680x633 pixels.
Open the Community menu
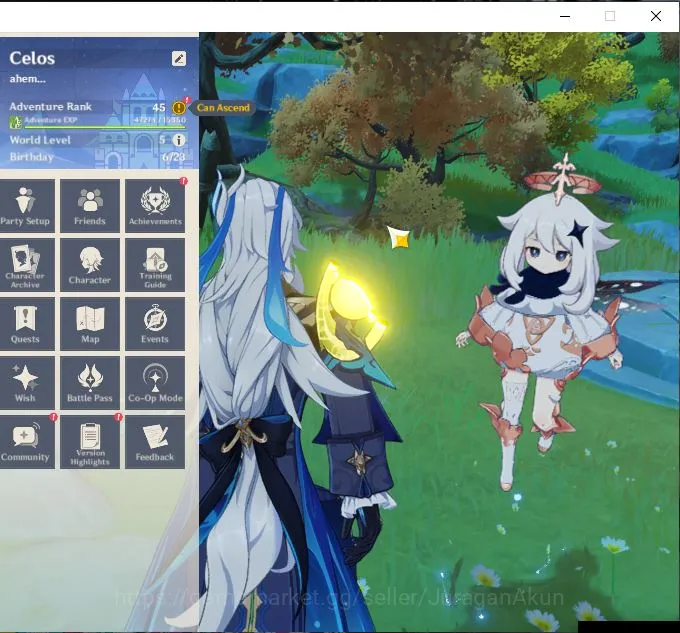click(26, 442)
